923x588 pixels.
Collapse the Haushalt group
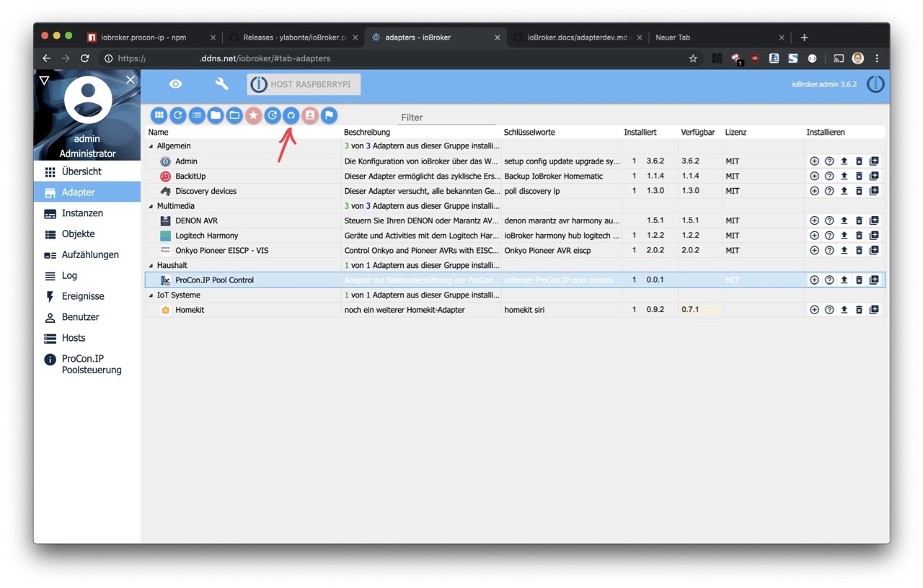(x=151, y=266)
